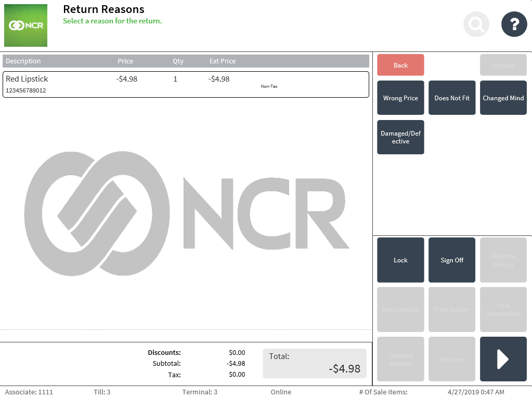Open the Services button

(x=452, y=359)
